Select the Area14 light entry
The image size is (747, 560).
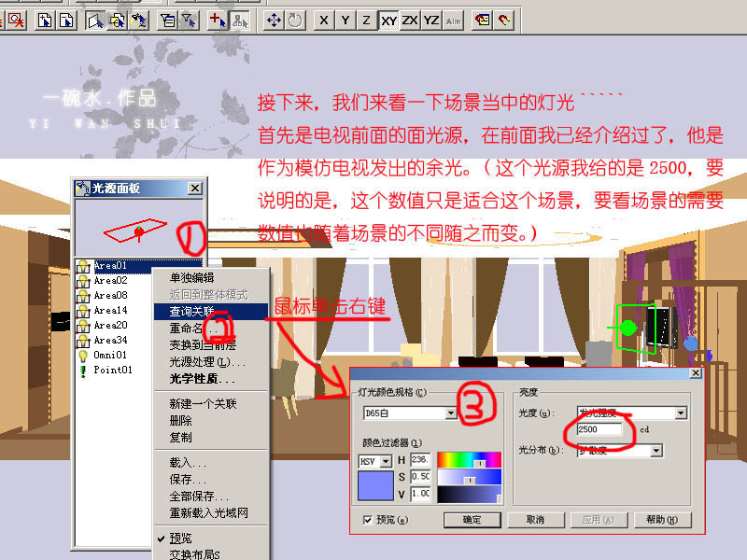110,311
